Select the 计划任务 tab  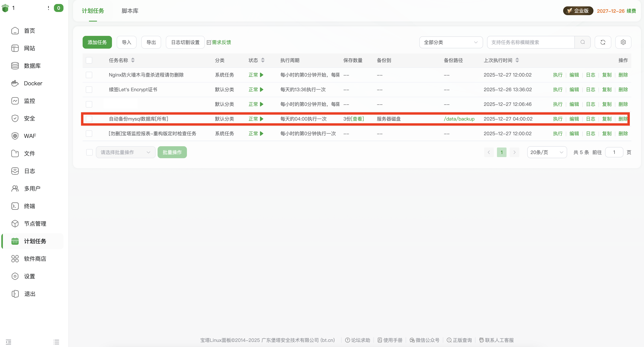[x=93, y=11]
